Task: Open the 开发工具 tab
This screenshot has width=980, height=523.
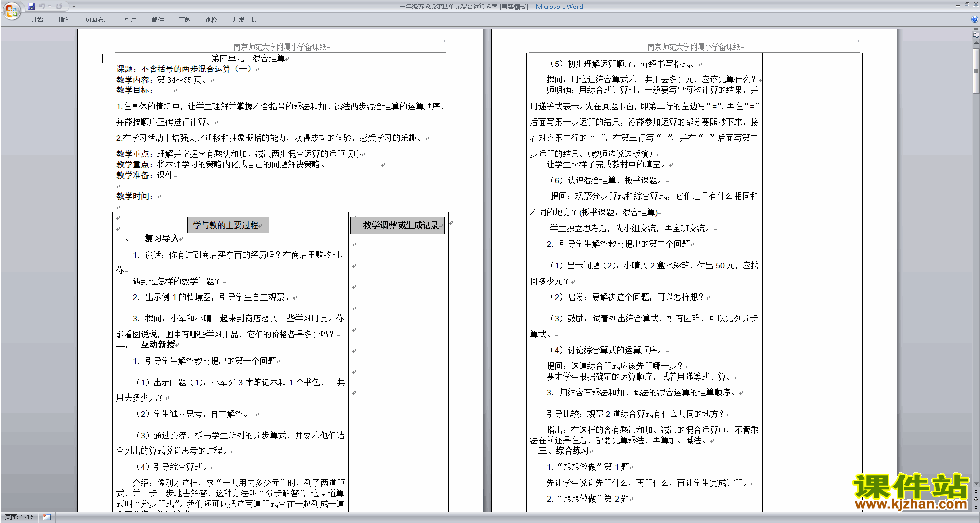Action: point(245,20)
